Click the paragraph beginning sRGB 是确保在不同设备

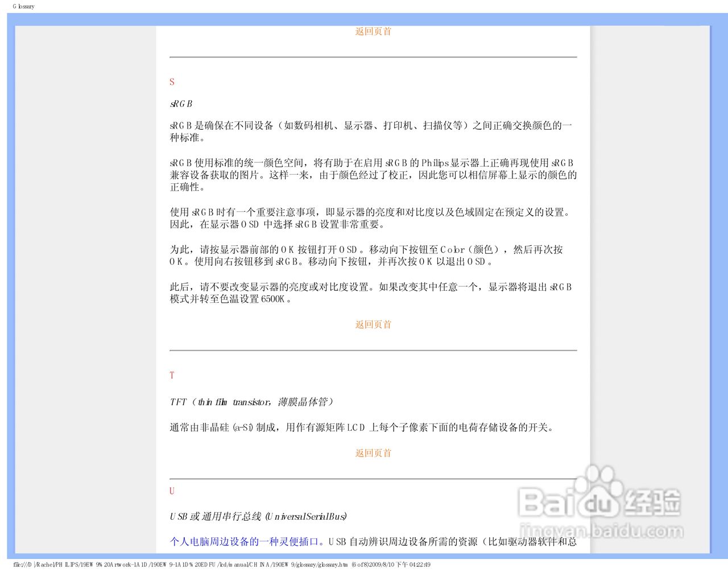[x=371, y=131]
